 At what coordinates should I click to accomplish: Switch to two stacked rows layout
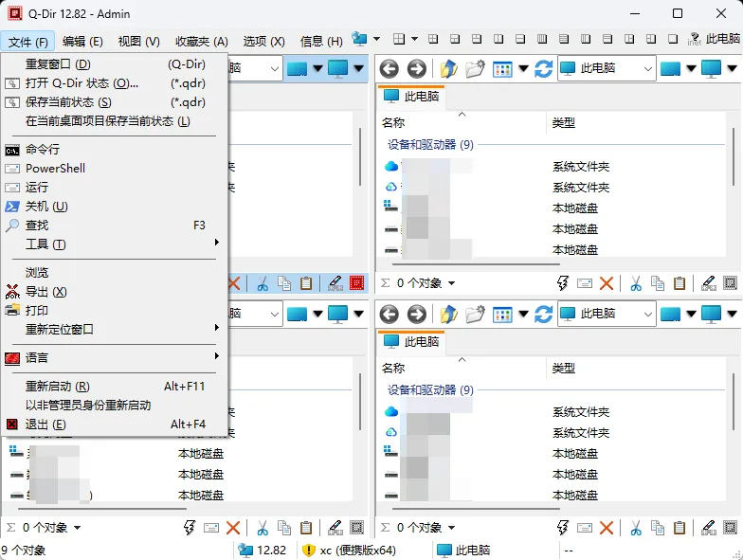(x=520, y=39)
